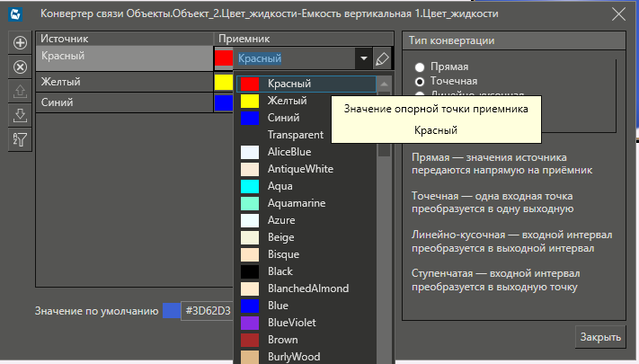Move the selected row down with the arrow icon
This screenshot has height=364, width=639.
(20, 115)
